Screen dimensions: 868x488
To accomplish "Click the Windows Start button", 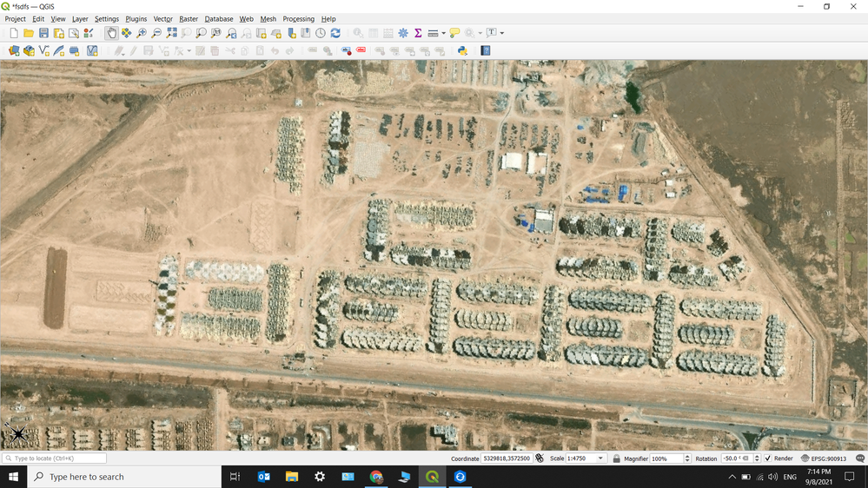I will click(13, 477).
